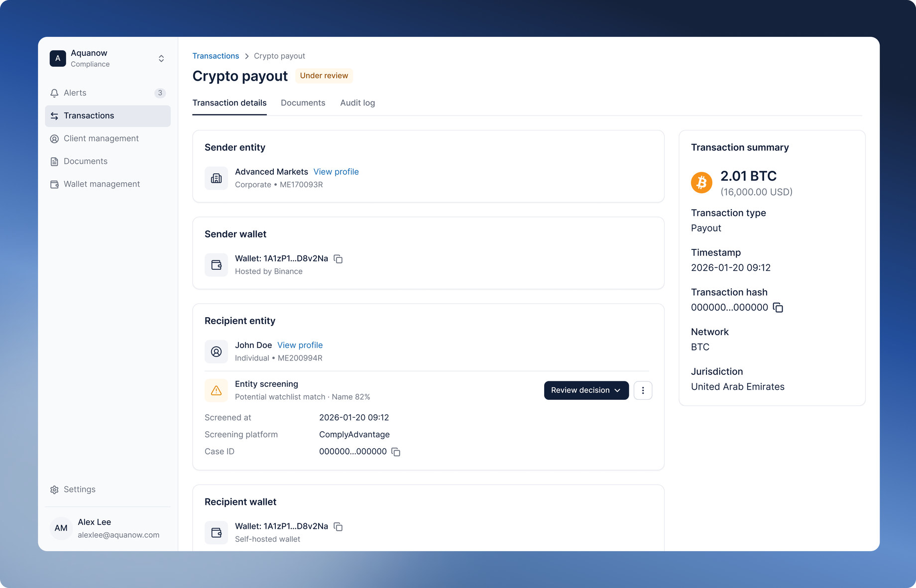Select the Transaction details tab
Viewport: 916px width, 588px height.
[x=229, y=103]
